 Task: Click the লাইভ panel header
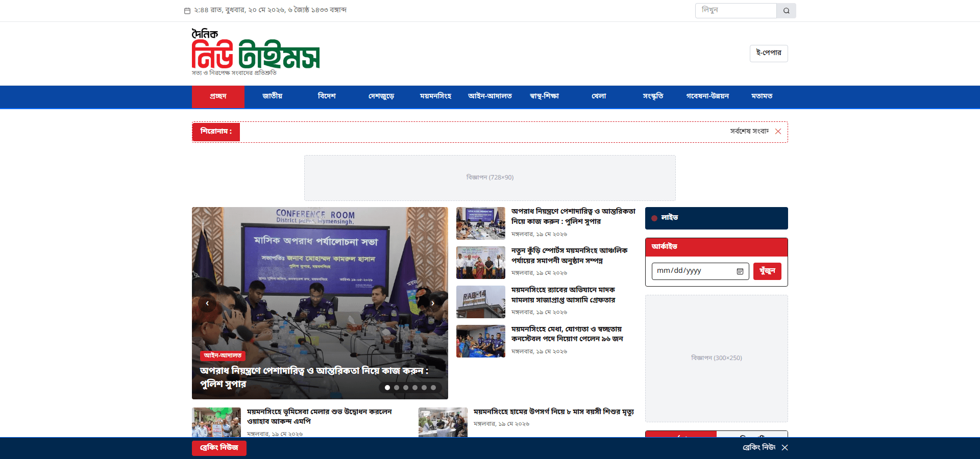coord(717,218)
